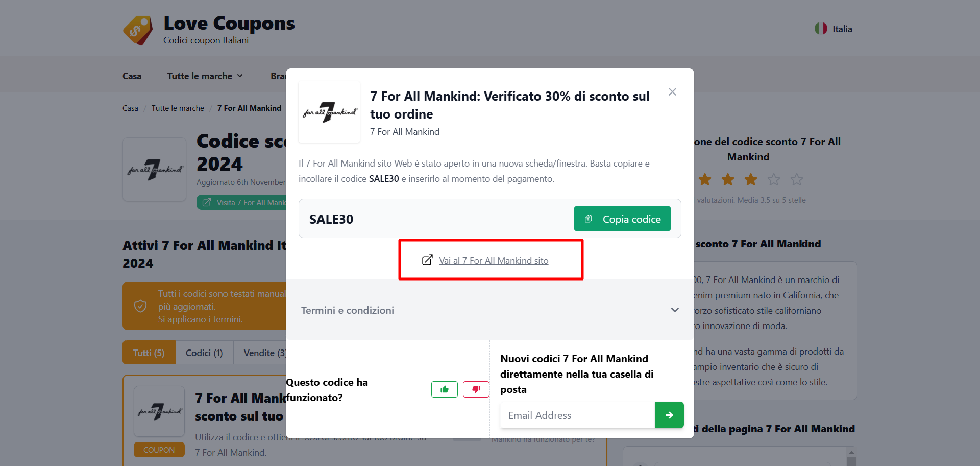Click the thumbs up feedback icon
Viewport: 980px width, 466px height.
[x=445, y=389]
